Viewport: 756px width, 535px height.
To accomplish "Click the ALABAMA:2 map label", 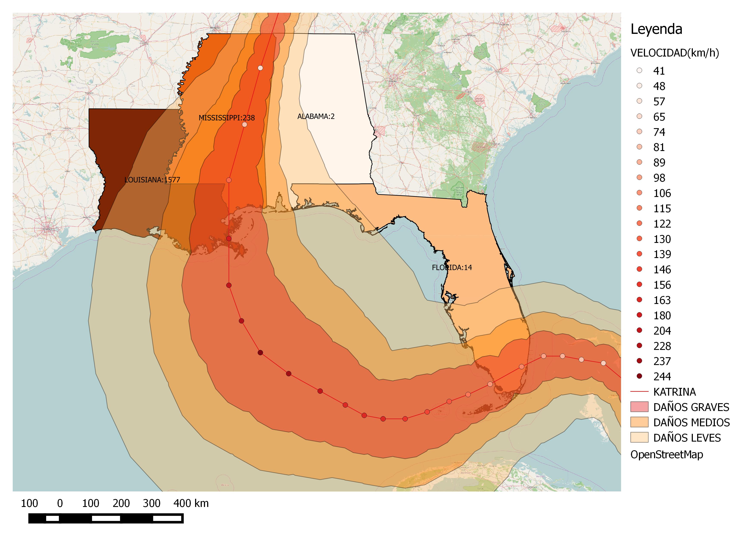I will 316,116.
